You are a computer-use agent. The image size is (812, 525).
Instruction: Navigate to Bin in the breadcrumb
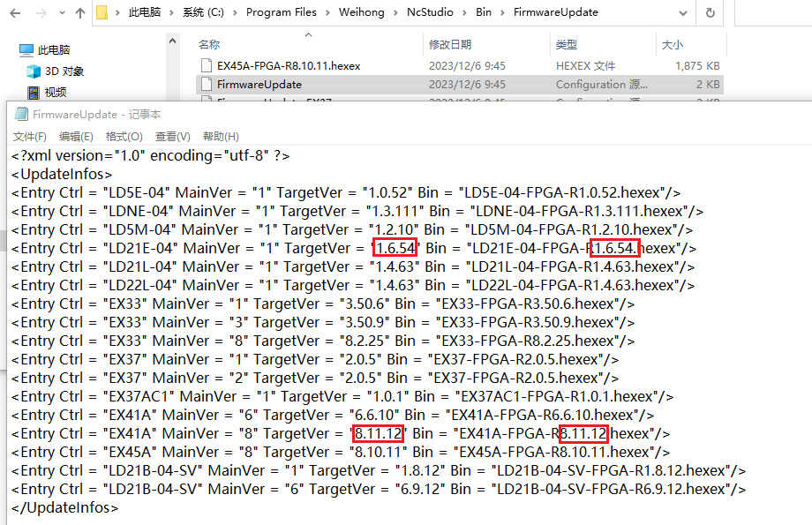coord(484,12)
